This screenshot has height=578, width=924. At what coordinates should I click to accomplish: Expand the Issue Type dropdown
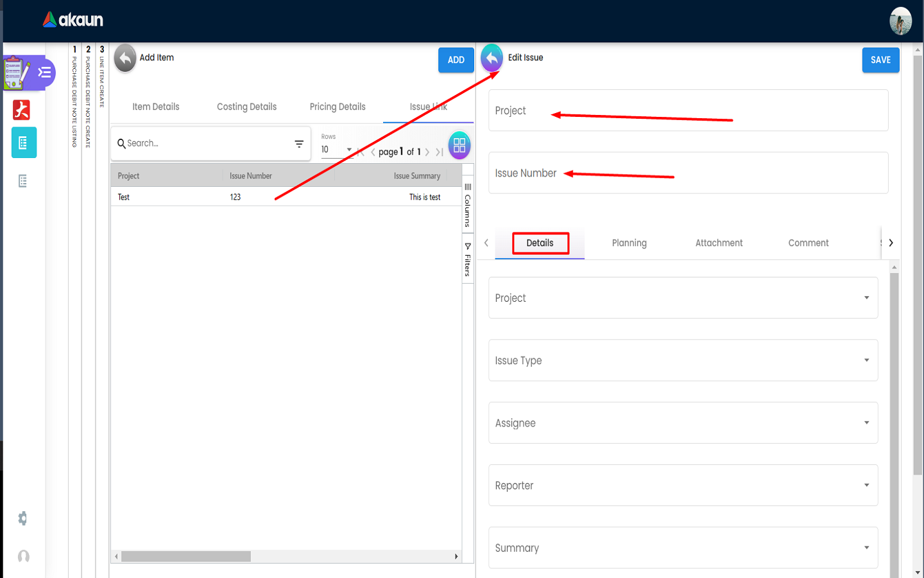click(x=866, y=360)
